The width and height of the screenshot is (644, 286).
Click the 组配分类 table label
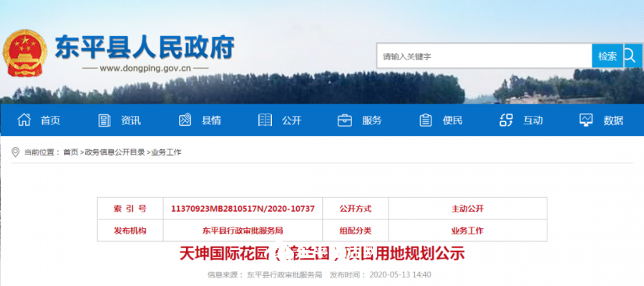355,231
